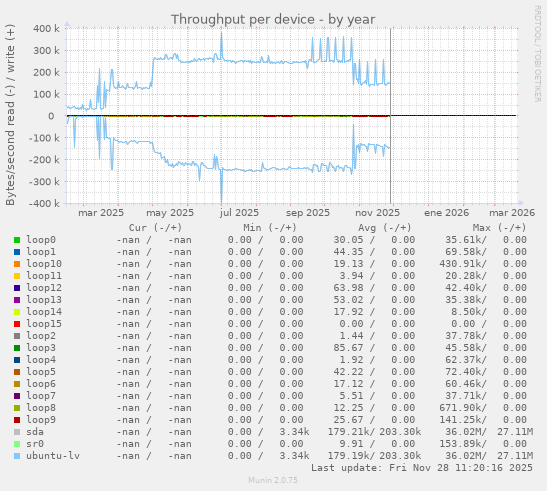The height and width of the screenshot is (491, 547).
Task: Click the Bytes/second y-axis title
Action: coord(10,115)
